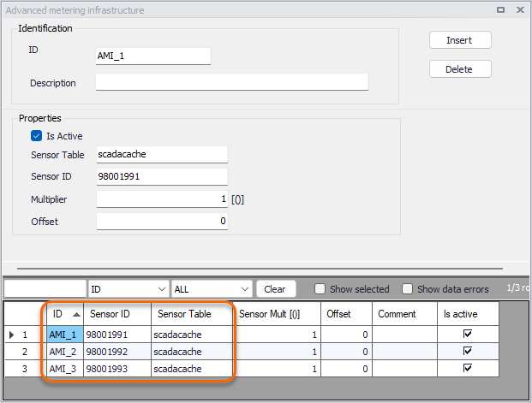Click the Is active column header
The image size is (532, 403).
(x=468, y=314)
